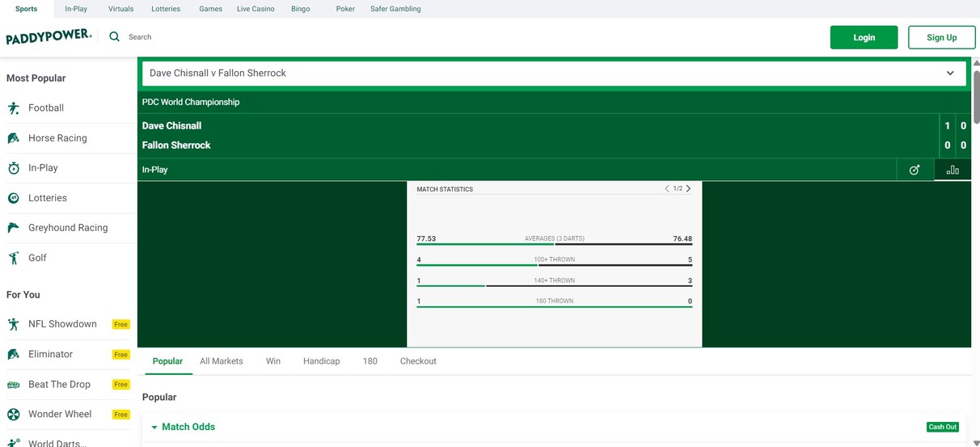Click the In-Play stopwatch sidebar icon
This screenshot has width=980, height=447.
(14, 168)
